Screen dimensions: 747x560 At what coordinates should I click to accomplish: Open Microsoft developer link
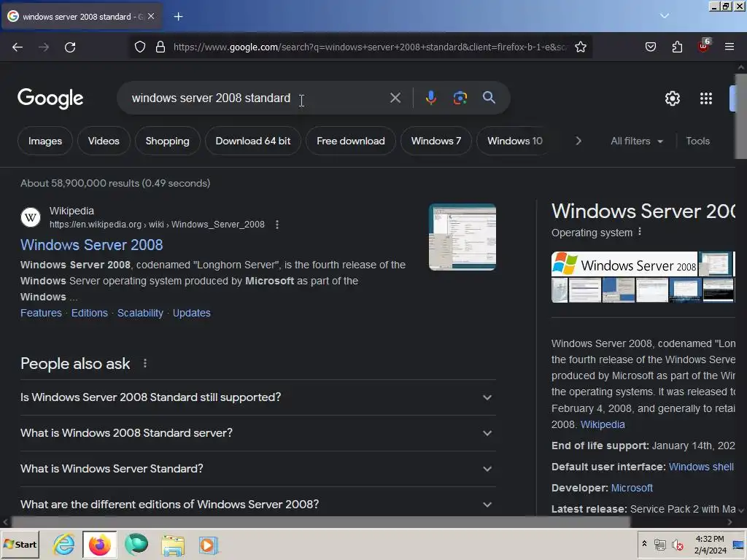632,488
